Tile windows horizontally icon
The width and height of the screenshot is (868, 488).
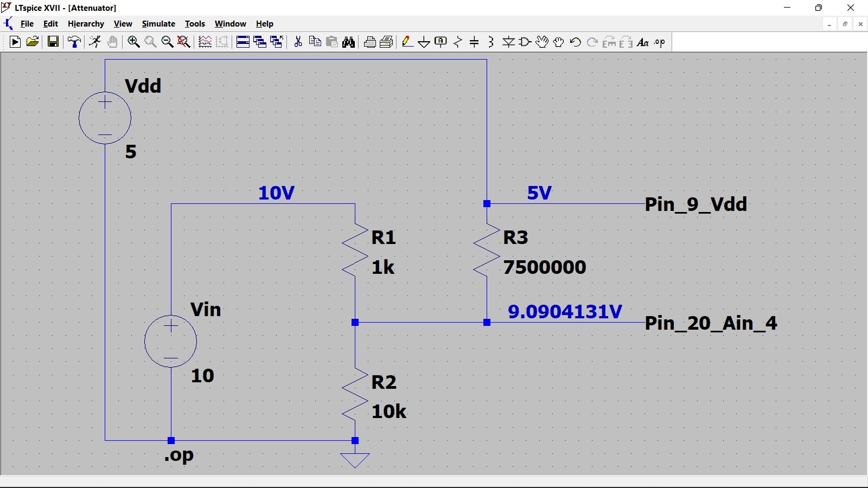[x=243, y=42]
